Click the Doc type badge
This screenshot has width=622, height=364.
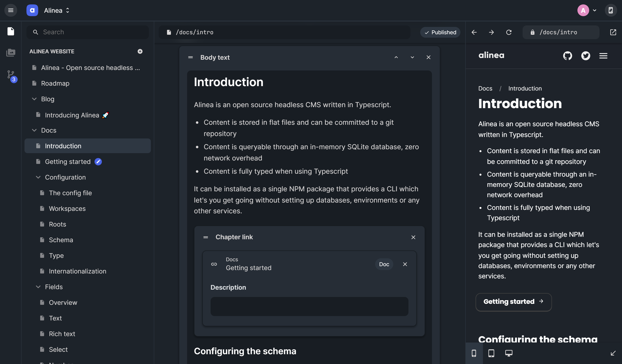(384, 264)
